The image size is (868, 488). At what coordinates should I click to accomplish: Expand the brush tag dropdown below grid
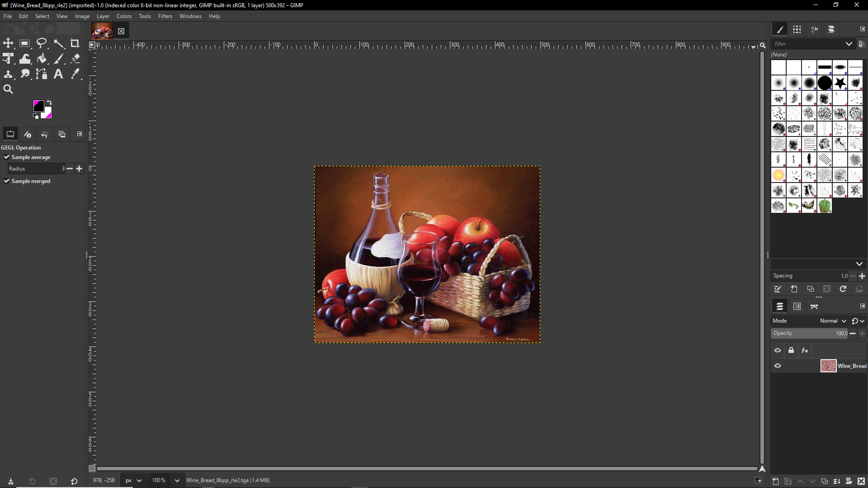coord(859,264)
